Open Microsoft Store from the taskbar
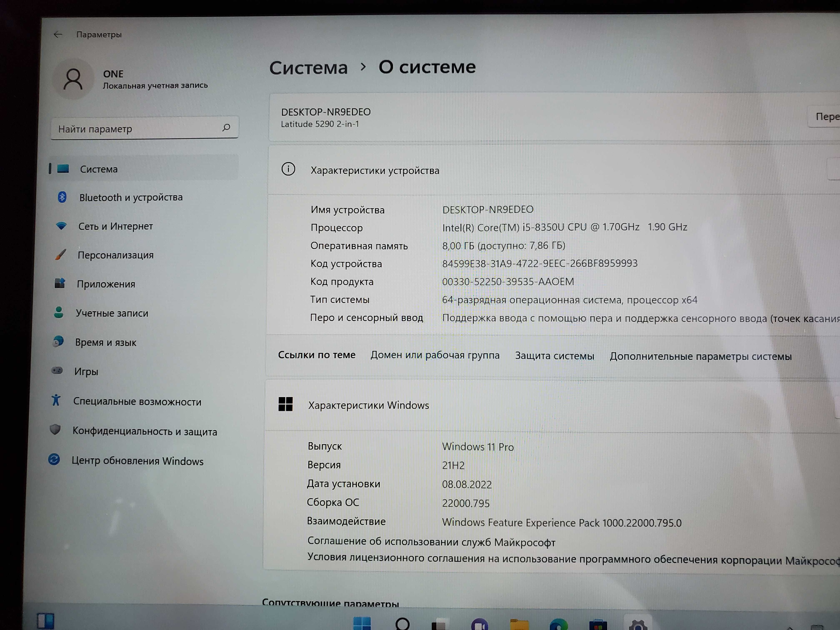 point(598,624)
